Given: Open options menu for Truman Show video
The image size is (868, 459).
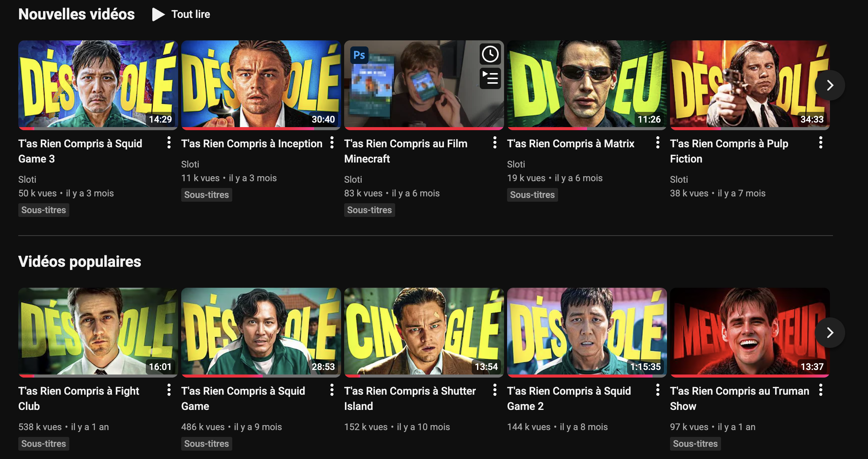Looking at the screenshot, I should tap(821, 390).
